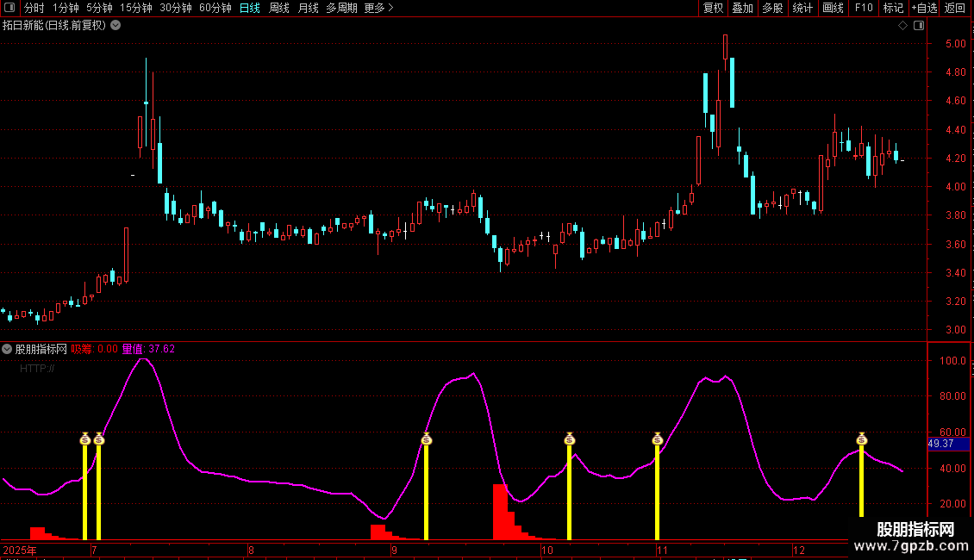
Task: Click the 100.0 indicator axis label
Action: coord(952,361)
